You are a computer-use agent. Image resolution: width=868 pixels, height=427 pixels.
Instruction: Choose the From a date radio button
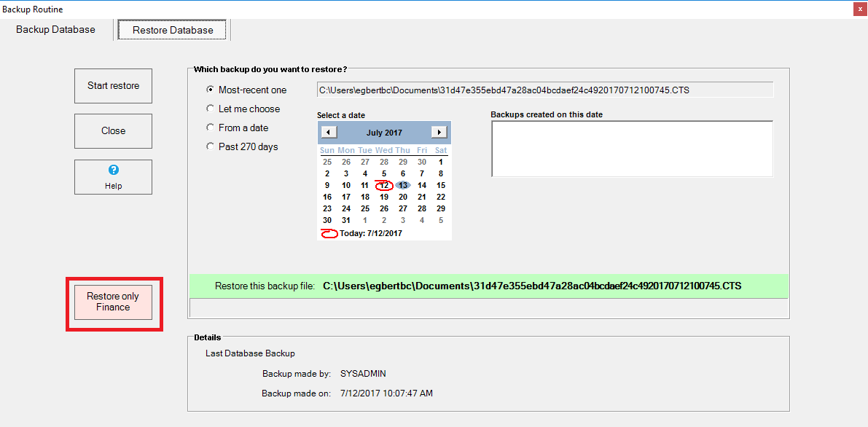tap(211, 128)
